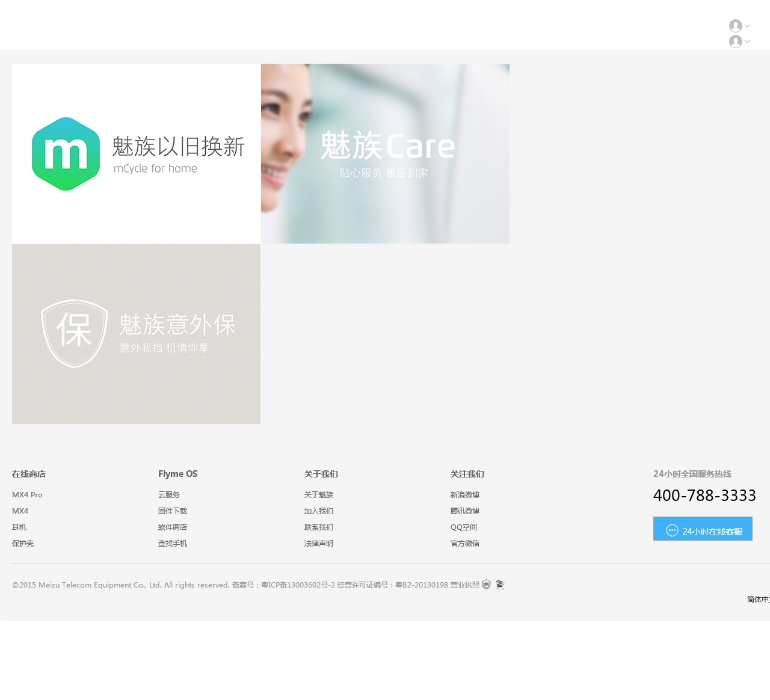The width and height of the screenshot is (770, 700).
Task: Follow the 腾讯微博 link
Action: 465,511
